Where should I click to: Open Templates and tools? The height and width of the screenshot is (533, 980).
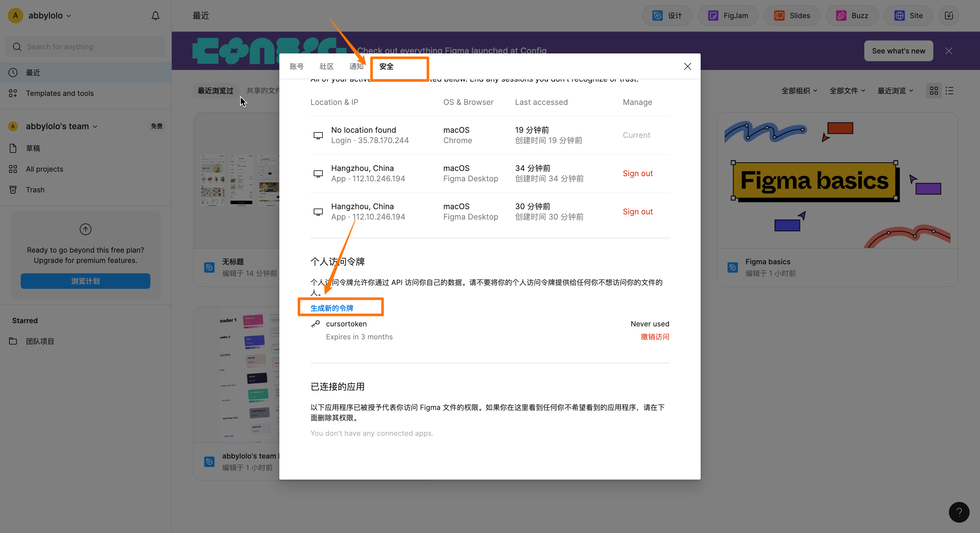point(86,93)
